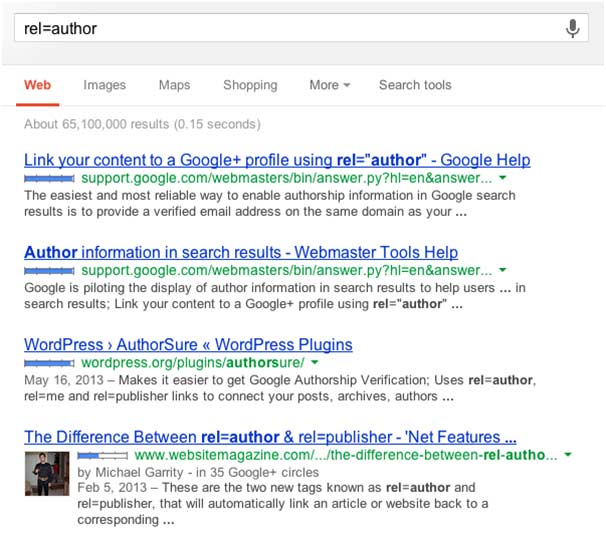Go to the Shopping tab
This screenshot has width=606, height=547.
pyautogui.click(x=250, y=85)
